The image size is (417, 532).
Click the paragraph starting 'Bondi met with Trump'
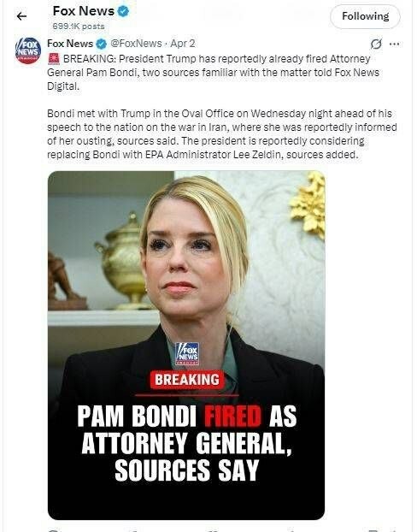tap(222, 134)
